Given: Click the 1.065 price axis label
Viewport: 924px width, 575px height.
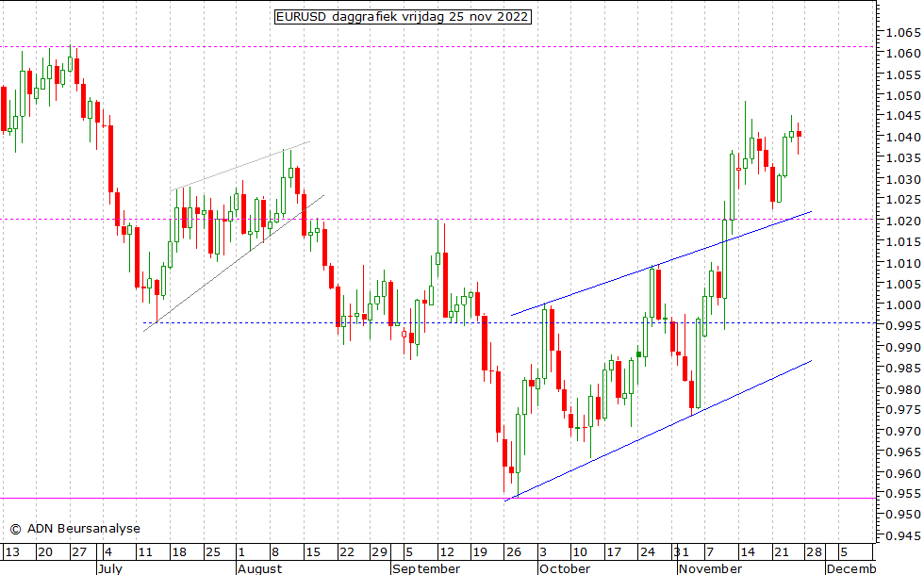Looking at the screenshot, I should (903, 32).
